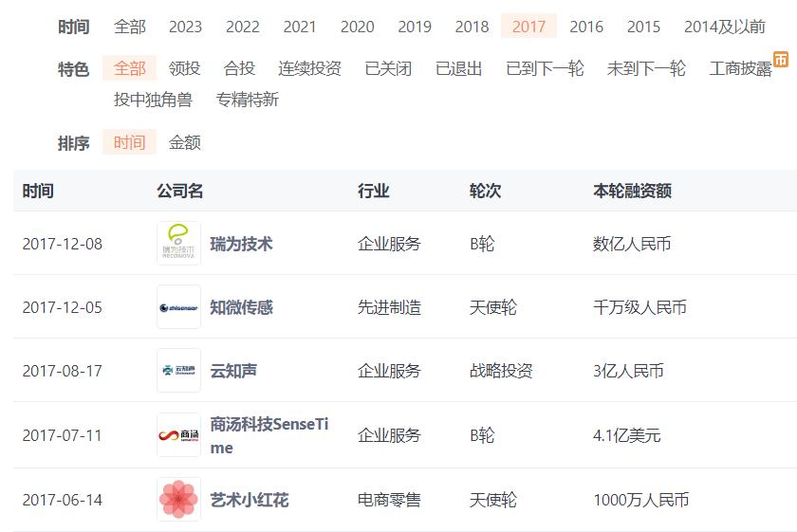Open the 艺术小红花 company link
797x532 pixels.
249,500
